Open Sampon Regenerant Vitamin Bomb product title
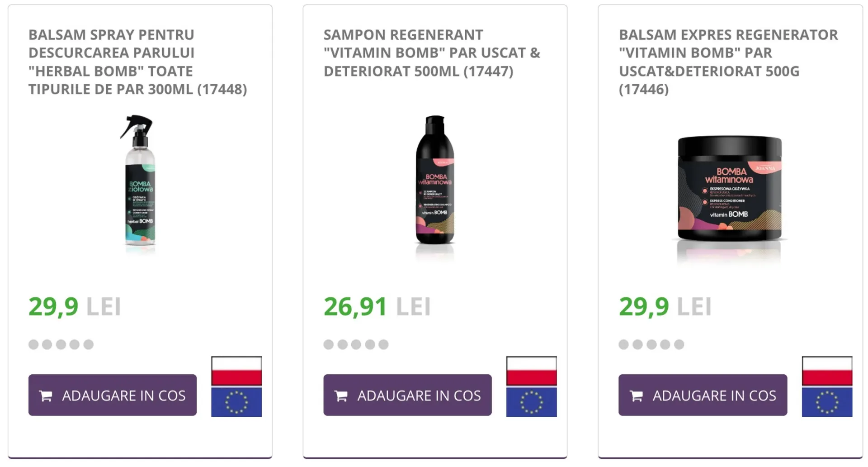 click(432, 53)
